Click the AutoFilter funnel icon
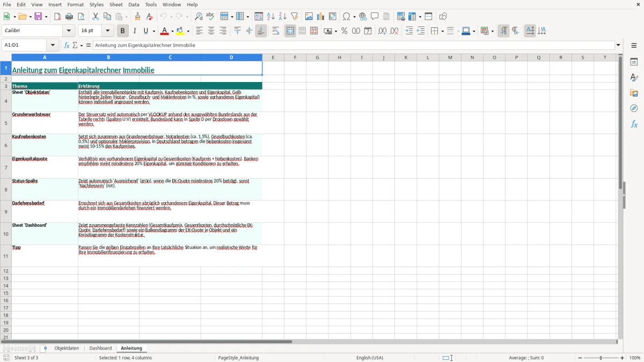The image size is (644, 362). point(294,17)
